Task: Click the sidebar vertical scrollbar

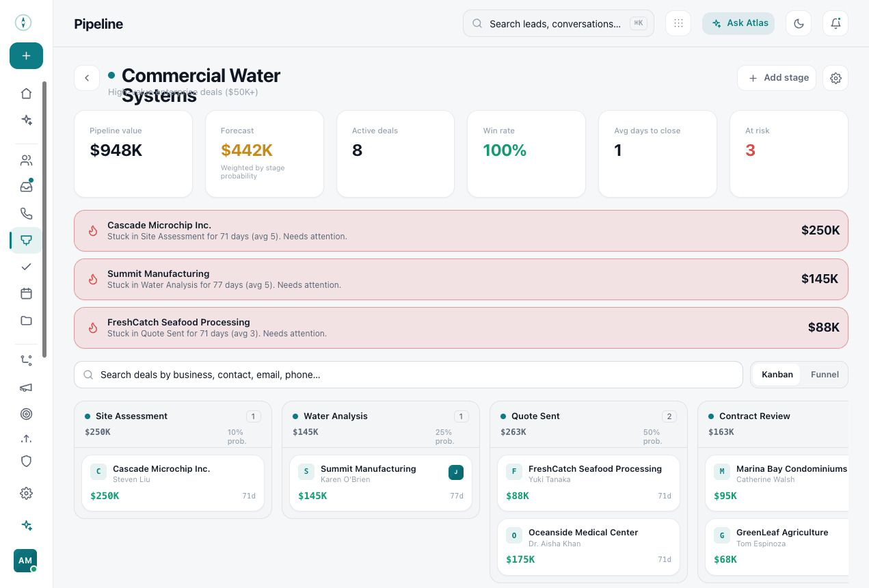Action: (x=44, y=219)
